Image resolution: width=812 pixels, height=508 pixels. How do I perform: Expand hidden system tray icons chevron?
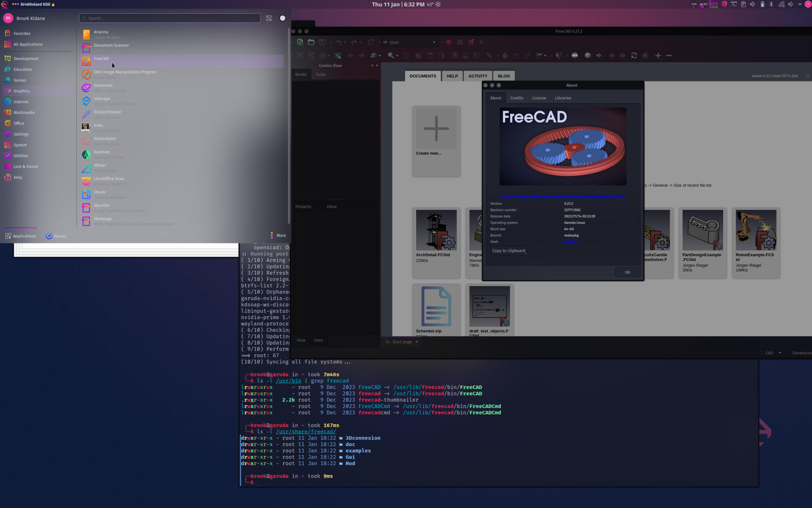coord(799,4)
